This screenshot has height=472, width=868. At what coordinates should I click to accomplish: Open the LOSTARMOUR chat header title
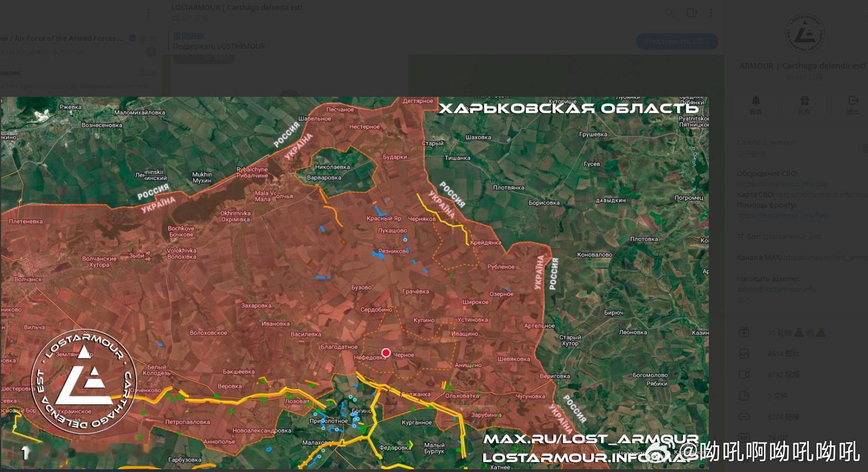(237, 8)
